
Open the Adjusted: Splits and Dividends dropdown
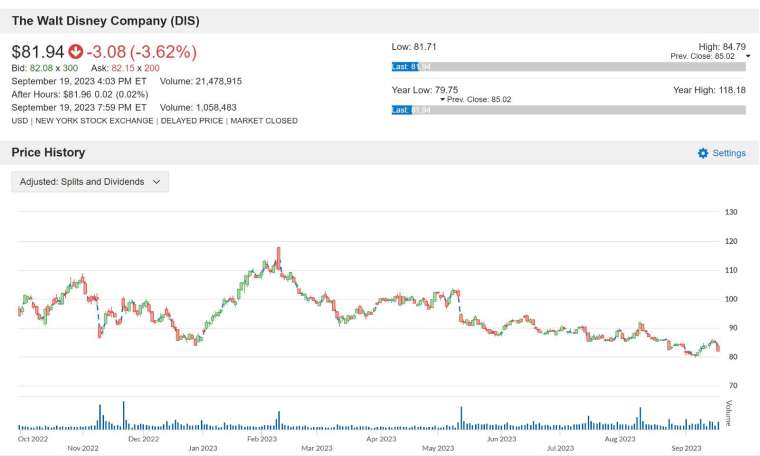tap(90, 182)
